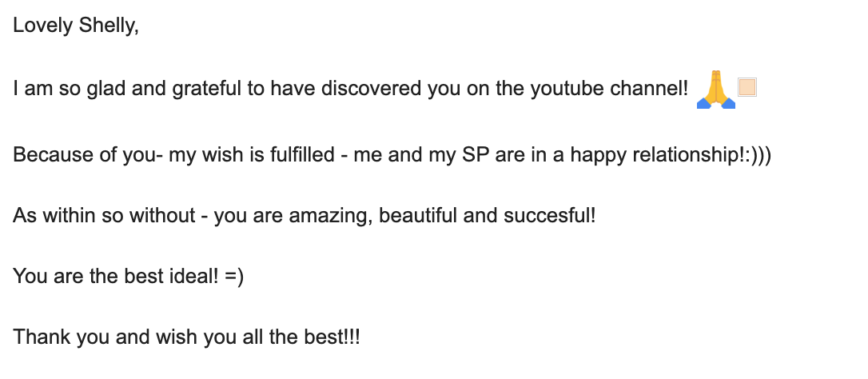Click the abbreviation 'SP' in the message
Image resolution: width=868 pixels, height=379 pixels.
(476, 154)
